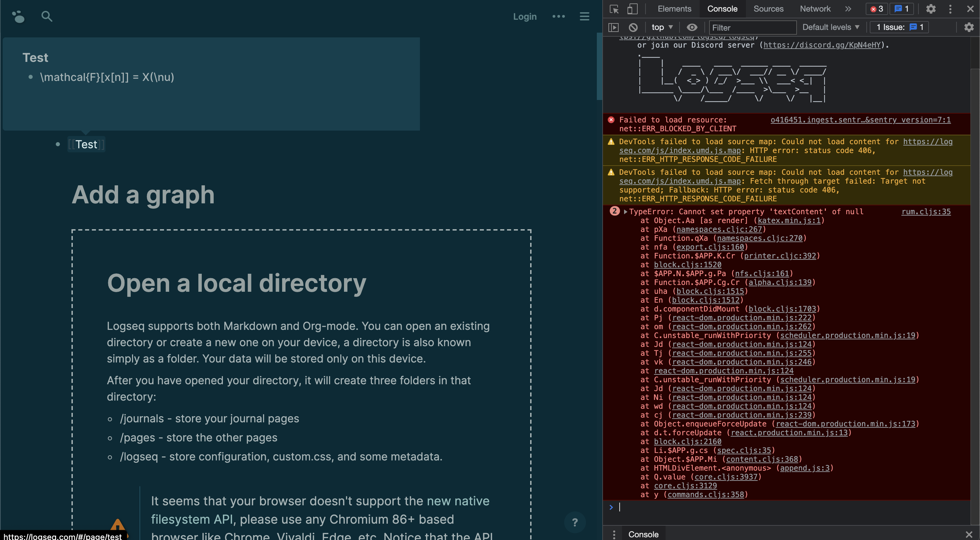Click the first source map warning icon
Viewport: 980px width, 540px height.
(611, 141)
